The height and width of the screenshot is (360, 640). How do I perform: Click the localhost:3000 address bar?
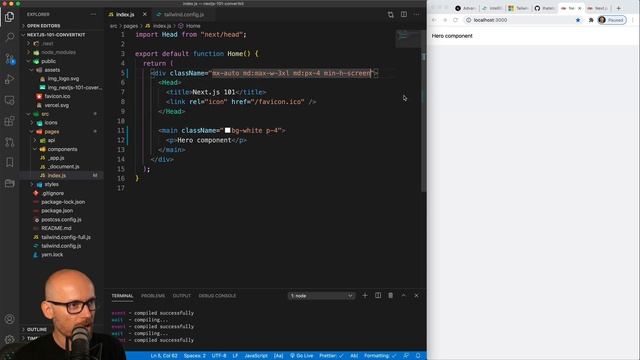point(523,20)
